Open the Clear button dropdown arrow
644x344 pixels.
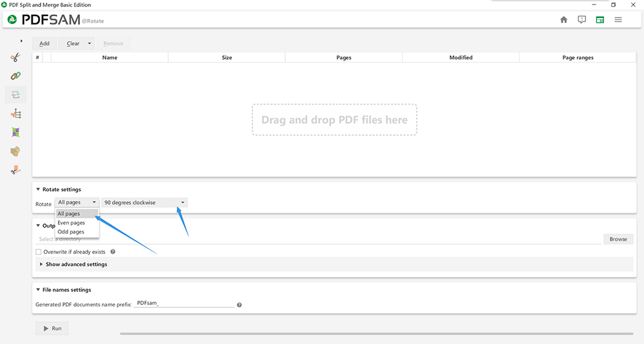(90, 44)
